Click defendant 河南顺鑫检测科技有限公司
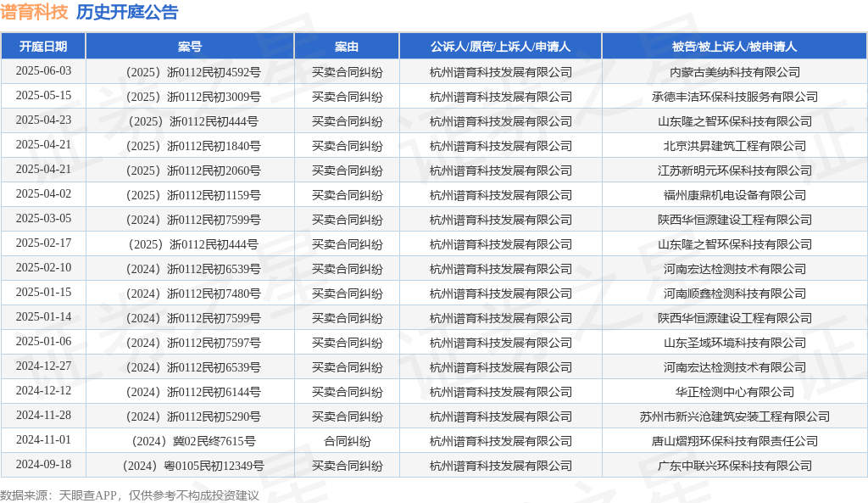The height and width of the screenshot is (503, 868). [735, 293]
